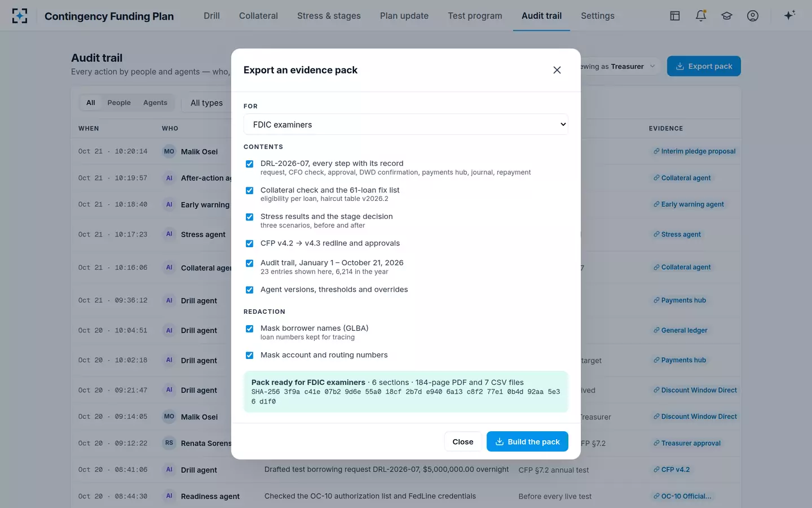
Task: Click the graduation cap learning icon
Action: 727,16
